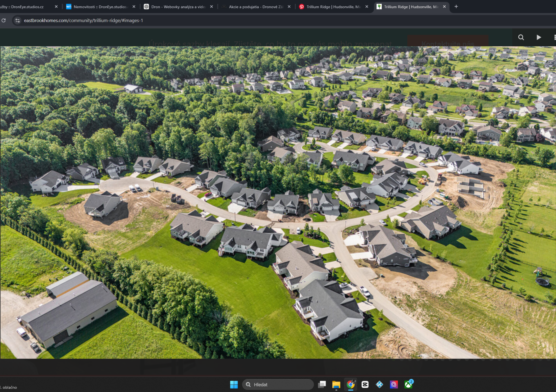Open Task View in the taskbar

pos(322,384)
